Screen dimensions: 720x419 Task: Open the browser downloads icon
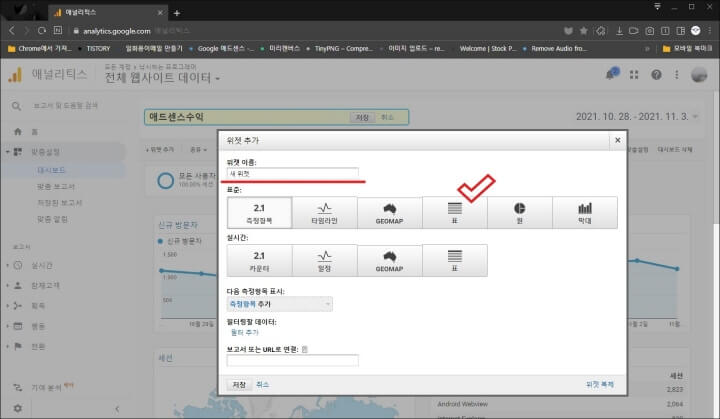coord(619,31)
